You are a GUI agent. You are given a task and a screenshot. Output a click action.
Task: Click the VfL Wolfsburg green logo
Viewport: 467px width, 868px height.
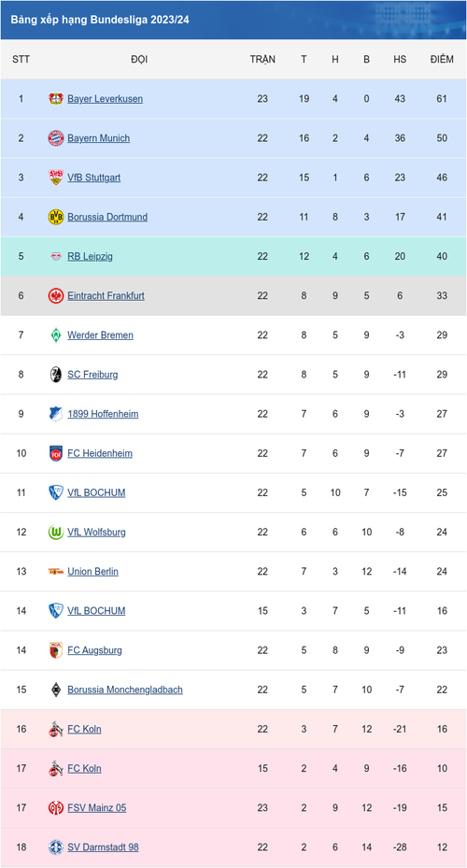[56, 532]
